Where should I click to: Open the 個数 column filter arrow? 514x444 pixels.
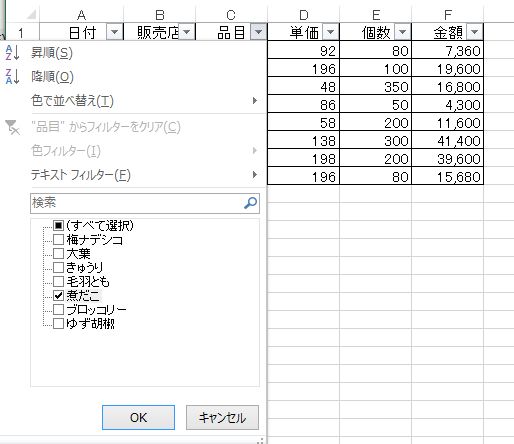pos(403,32)
